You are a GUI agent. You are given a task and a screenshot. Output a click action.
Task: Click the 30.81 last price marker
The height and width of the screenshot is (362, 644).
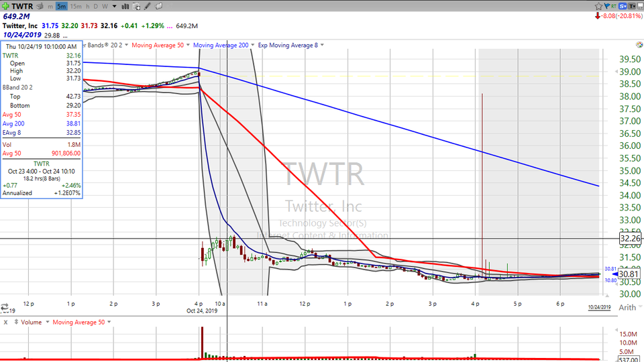coord(629,274)
